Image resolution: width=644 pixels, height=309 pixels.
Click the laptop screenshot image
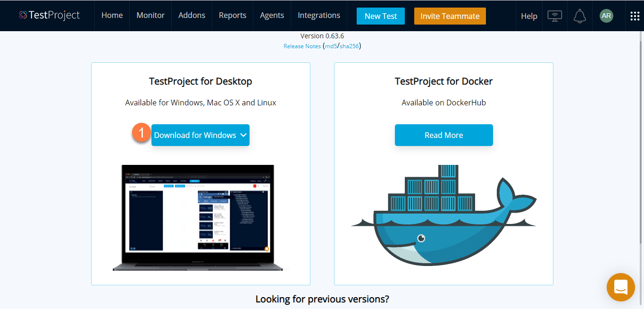[198, 218]
